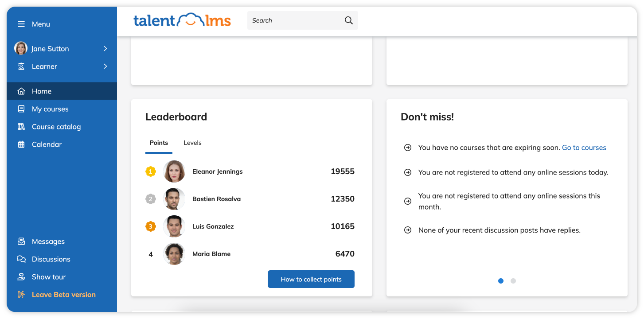The width and height of the screenshot is (644, 319).
Task: Follow the Go to courses link
Action: click(x=584, y=147)
